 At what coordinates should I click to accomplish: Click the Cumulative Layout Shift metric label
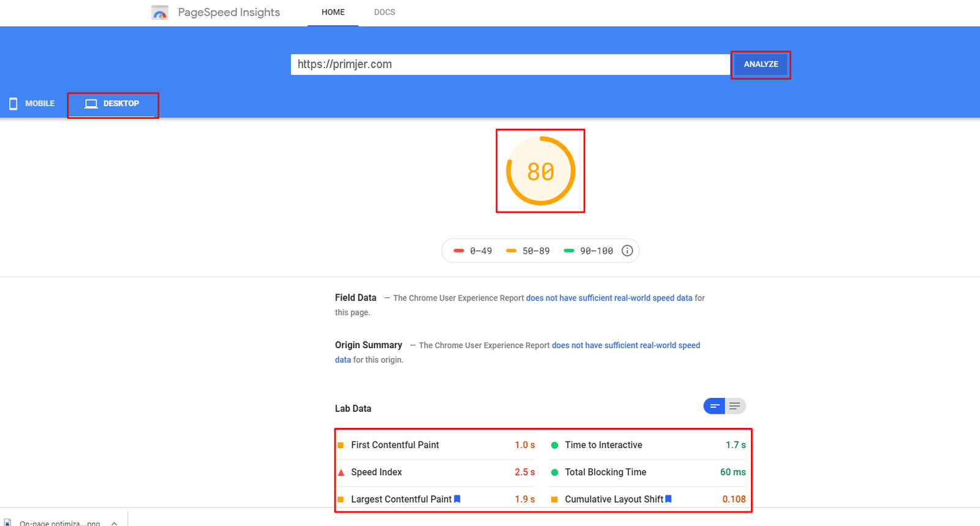point(614,500)
